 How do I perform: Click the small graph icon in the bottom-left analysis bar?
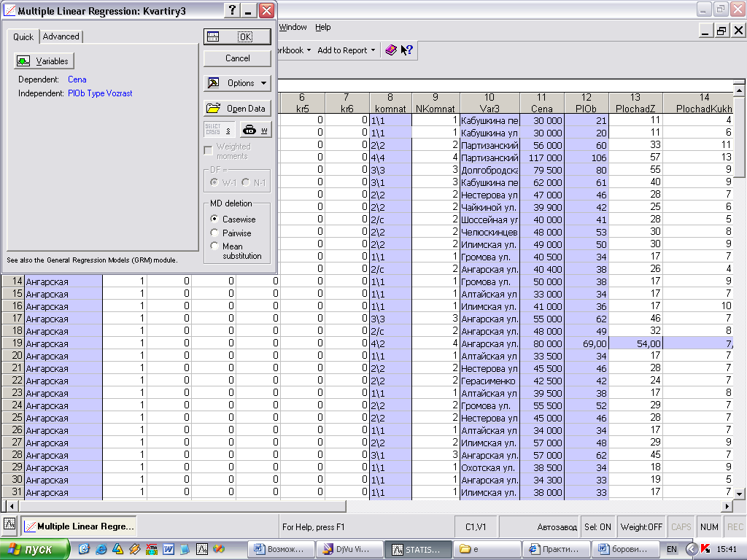click(9, 525)
